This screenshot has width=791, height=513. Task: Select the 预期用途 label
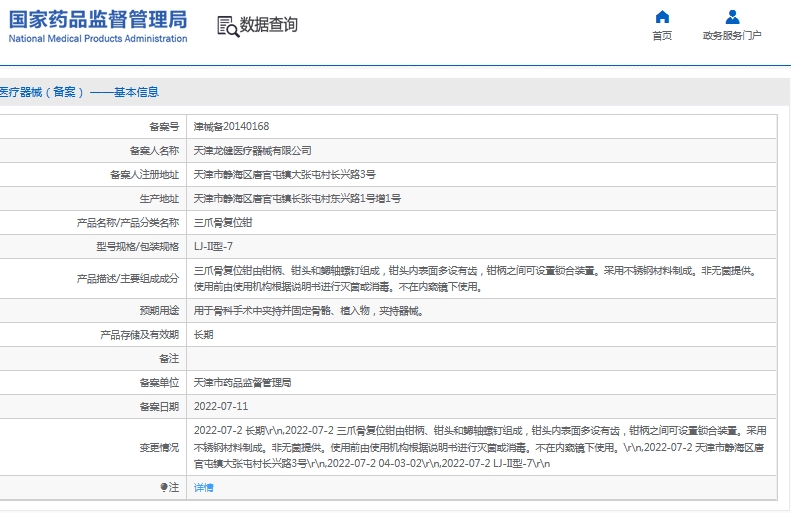159,311
